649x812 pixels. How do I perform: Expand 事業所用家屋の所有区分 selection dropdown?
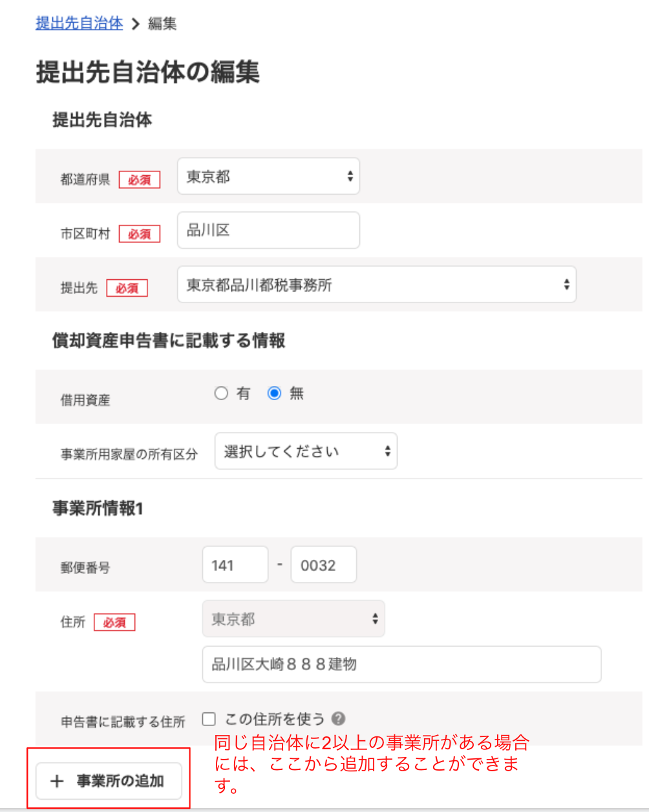(x=306, y=451)
